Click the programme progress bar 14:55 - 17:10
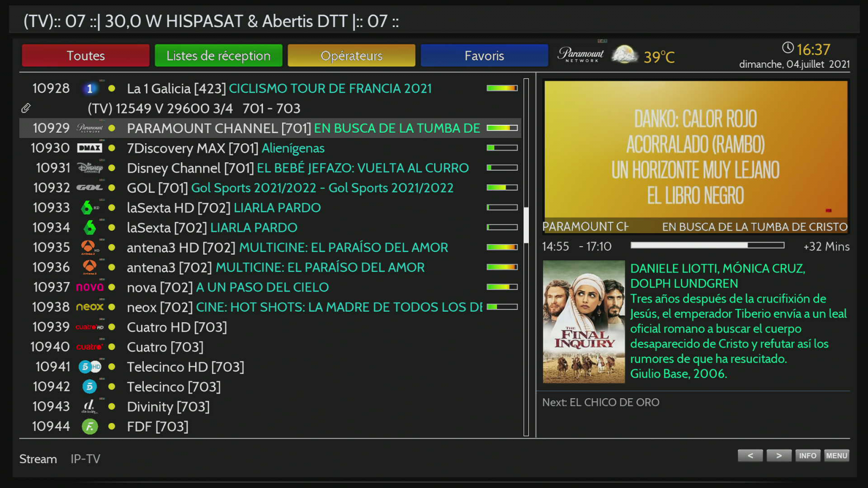The width and height of the screenshot is (868, 488). tap(707, 246)
